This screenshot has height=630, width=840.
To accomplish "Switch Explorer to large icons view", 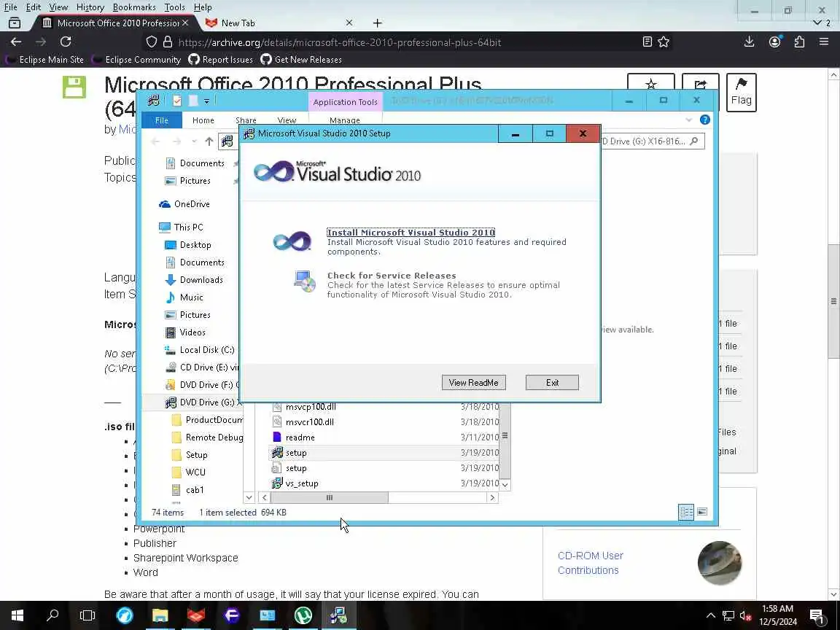I will 702,512.
